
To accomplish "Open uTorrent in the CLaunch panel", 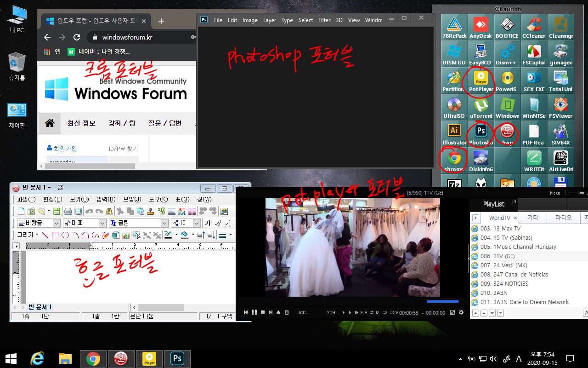I will click(481, 107).
